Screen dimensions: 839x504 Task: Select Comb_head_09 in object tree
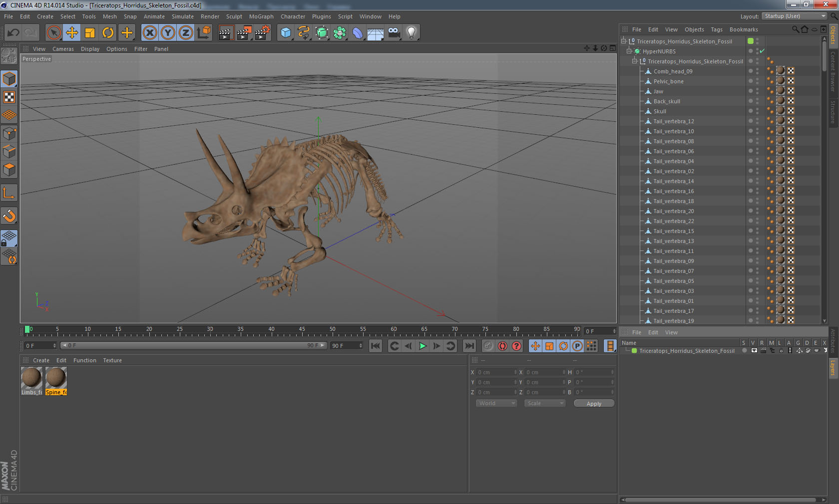pyautogui.click(x=673, y=71)
